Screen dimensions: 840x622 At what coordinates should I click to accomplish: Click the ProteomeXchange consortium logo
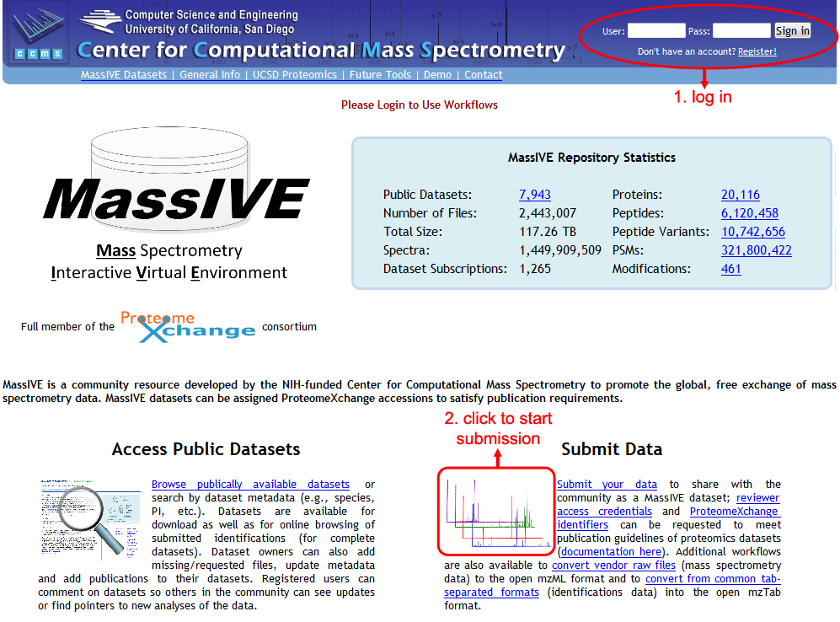[x=188, y=326]
